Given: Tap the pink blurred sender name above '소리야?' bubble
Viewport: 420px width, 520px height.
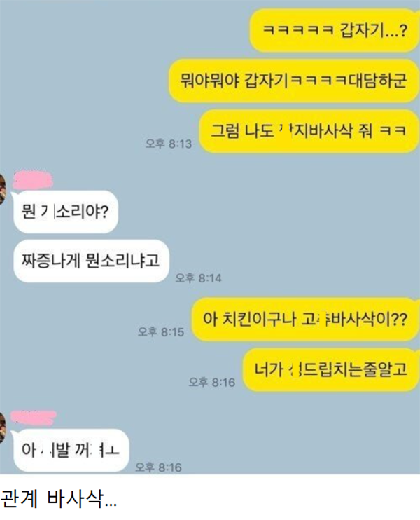Looking at the screenshot, I should point(32,180).
